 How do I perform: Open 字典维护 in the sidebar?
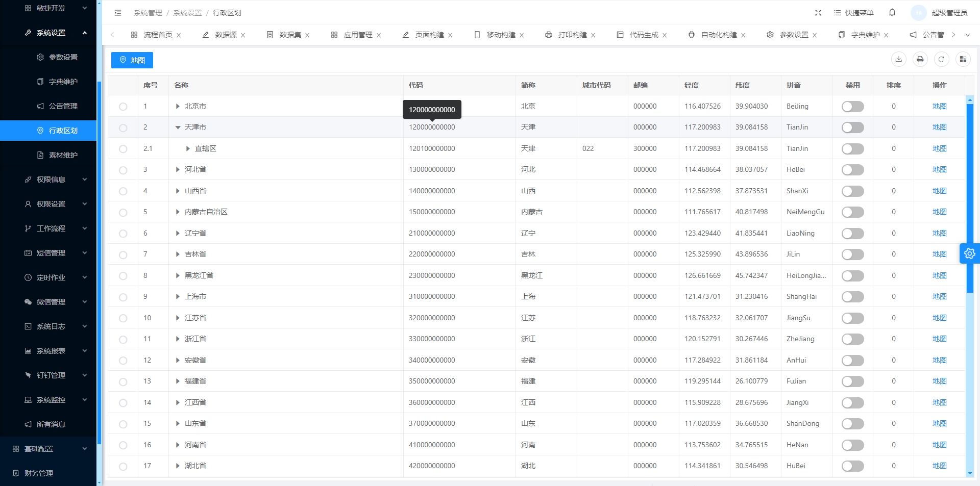(x=48, y=82)
